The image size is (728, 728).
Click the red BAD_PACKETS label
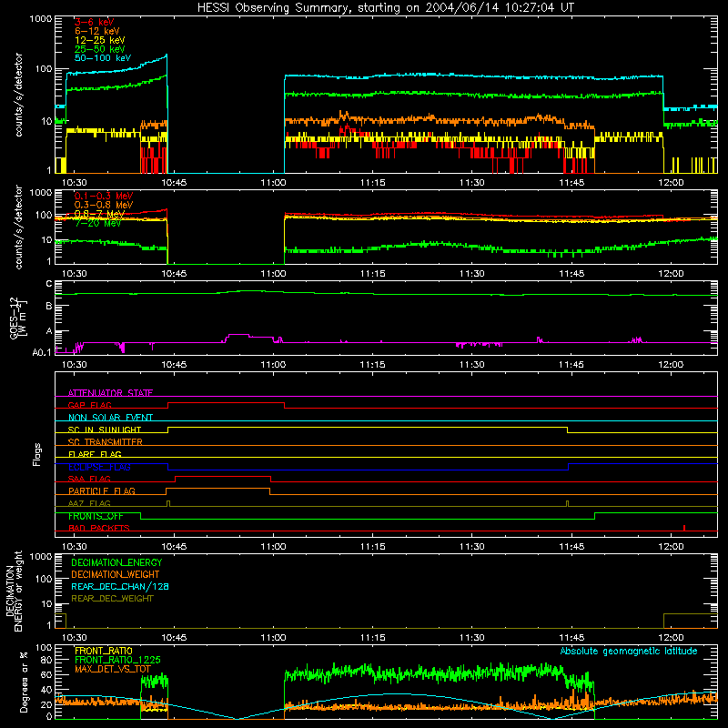coord(99,528)
